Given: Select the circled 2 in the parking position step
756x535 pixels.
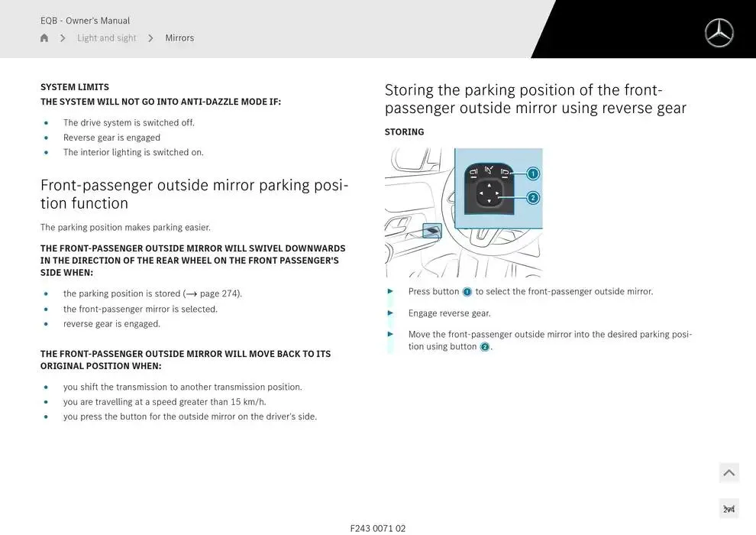Looking at the screenshot, I should click(x=484, y=347).
